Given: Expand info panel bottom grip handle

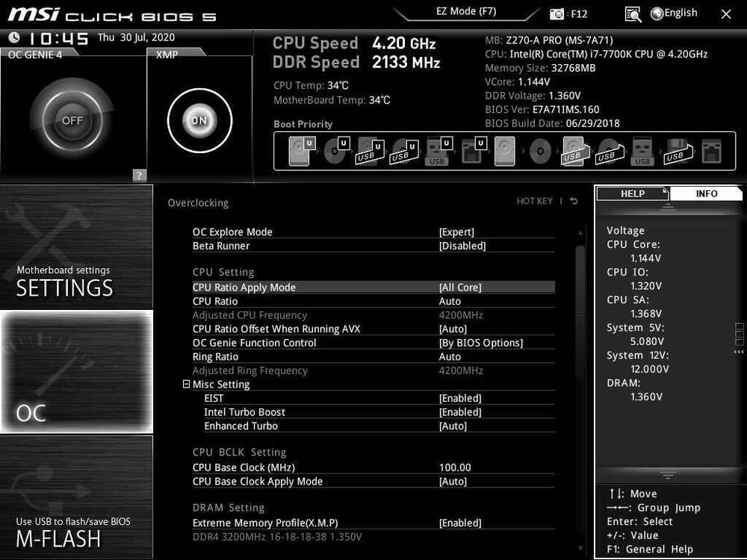Looking at the screenshot, I should point(667,475).
